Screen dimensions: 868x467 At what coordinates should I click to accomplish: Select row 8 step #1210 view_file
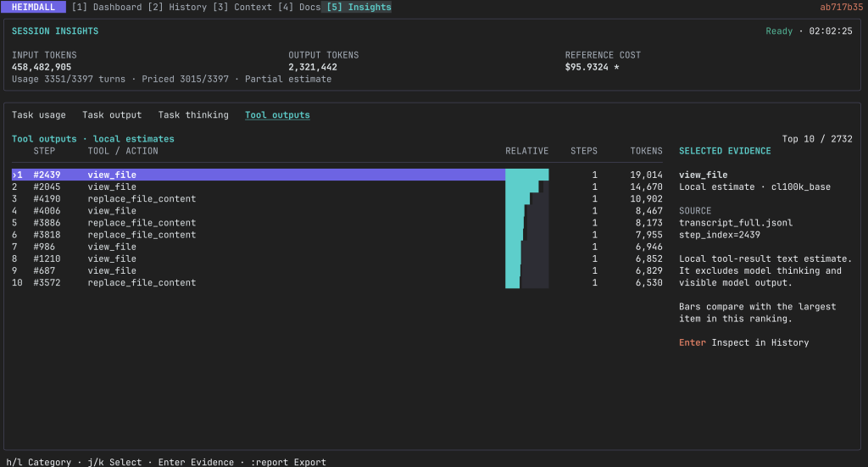coord(337,259)
